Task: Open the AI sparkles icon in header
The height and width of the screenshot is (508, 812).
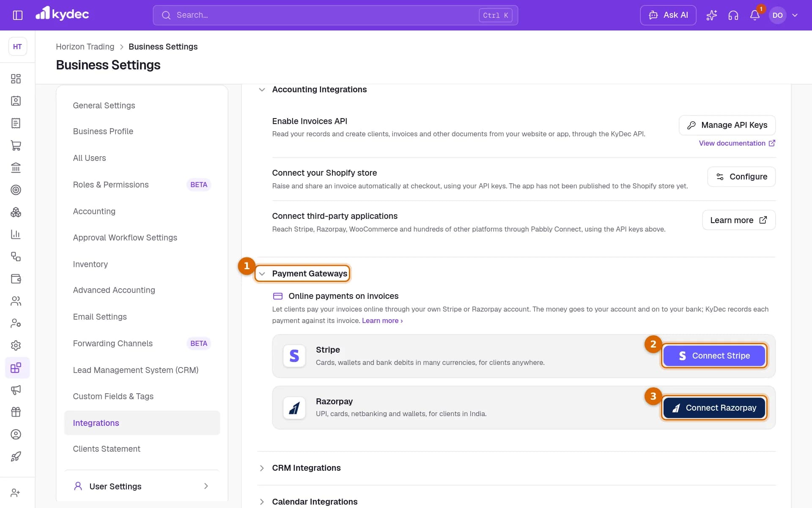Action: tap(711, 15)
